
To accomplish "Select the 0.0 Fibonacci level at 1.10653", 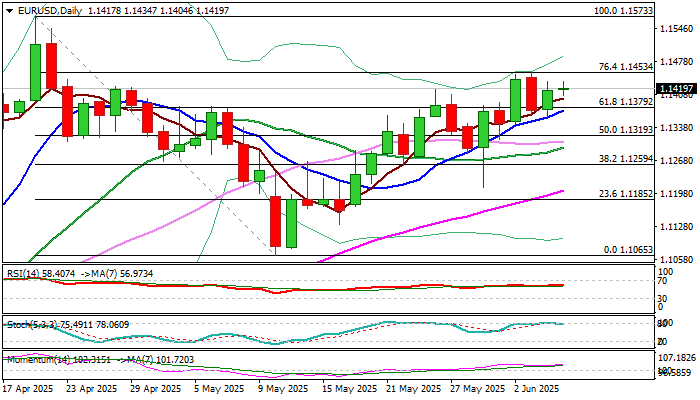I will [x=628, y=250].
